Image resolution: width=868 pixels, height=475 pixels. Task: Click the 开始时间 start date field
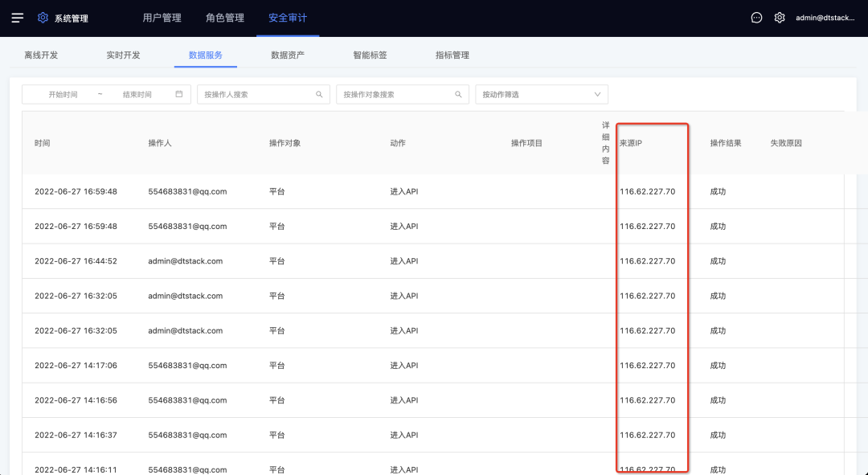click(63, 94)
